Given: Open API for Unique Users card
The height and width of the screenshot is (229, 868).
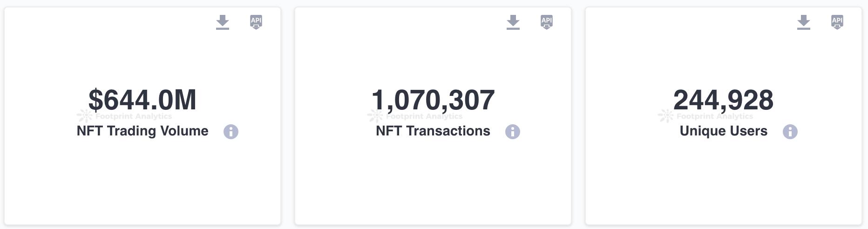Looking at the screenshot, I should pos(837,22).
